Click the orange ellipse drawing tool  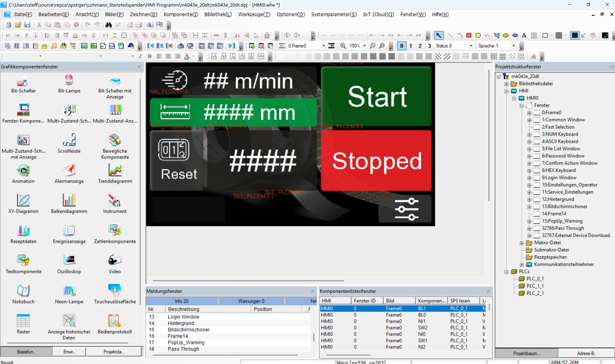(x=506, y=35)
